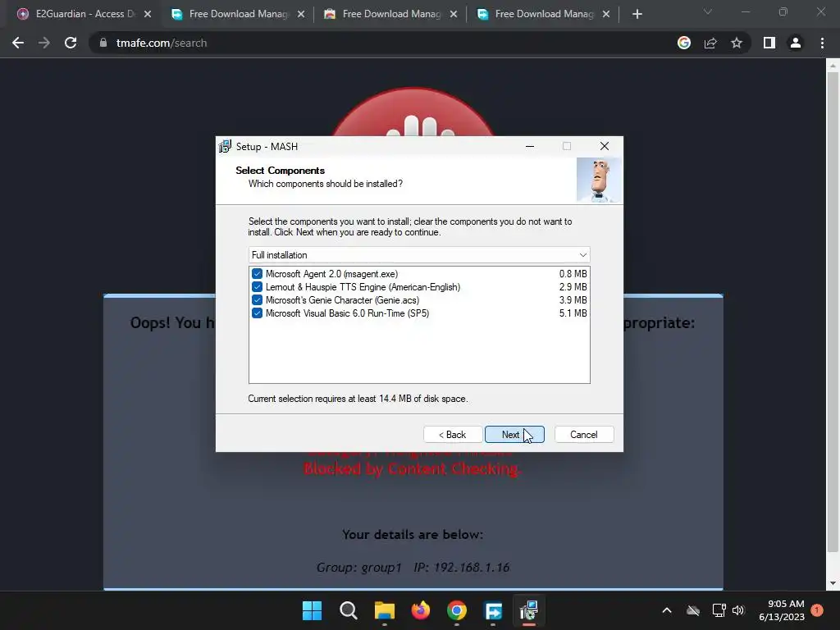This screenshot has height=630, width=840.
Task: Uncheck Lernout & Hauspie TTS Engine
Action: [257, 287]
